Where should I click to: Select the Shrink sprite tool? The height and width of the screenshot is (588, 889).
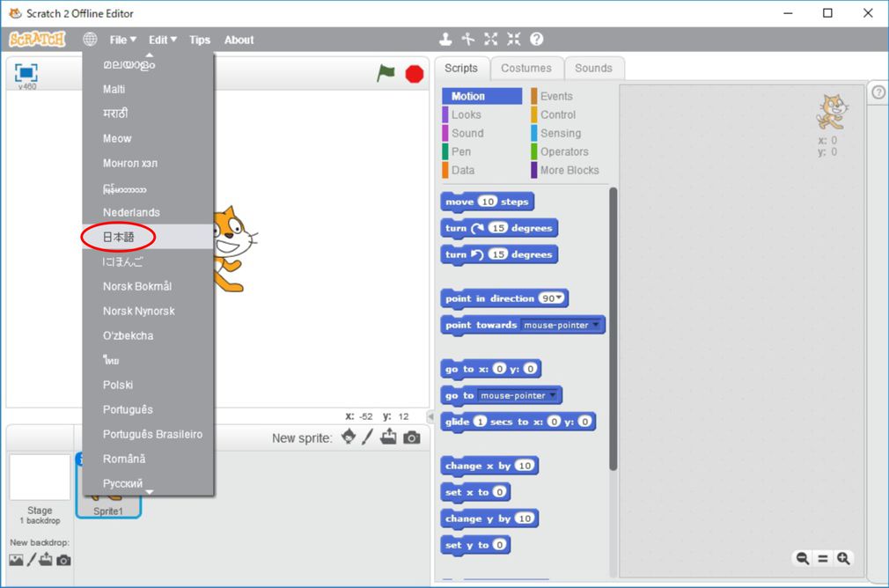(x=514, y=39)
